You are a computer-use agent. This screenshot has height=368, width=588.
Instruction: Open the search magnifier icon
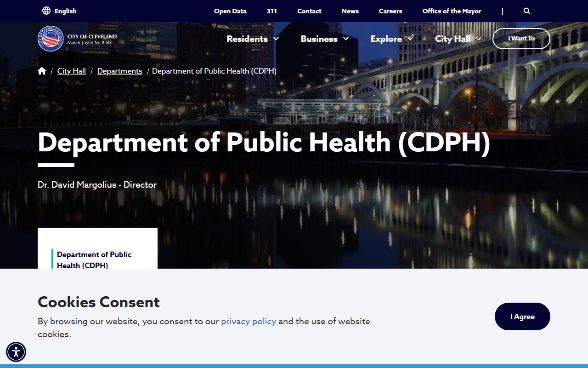tap(527, 11)
